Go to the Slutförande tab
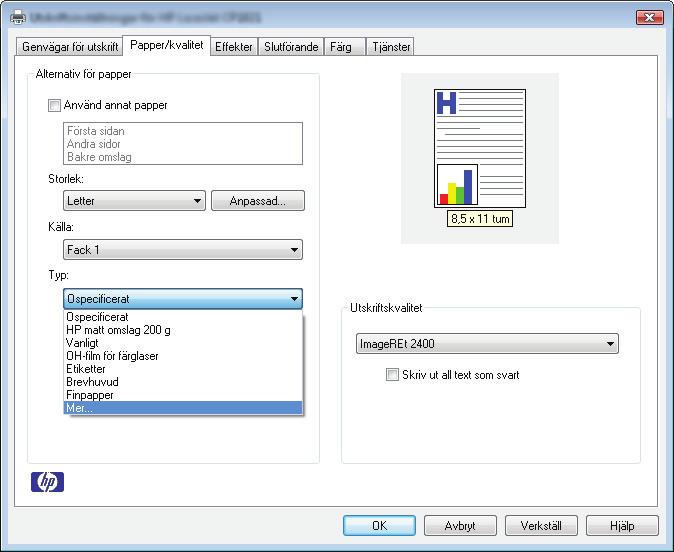Image resolution: width=674 pixels, height=552 pixels. pyautogui.click(x=291, y=46)
